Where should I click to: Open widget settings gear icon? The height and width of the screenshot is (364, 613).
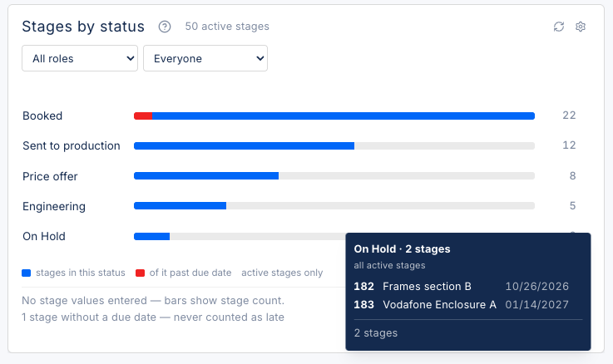click(581, 27)
